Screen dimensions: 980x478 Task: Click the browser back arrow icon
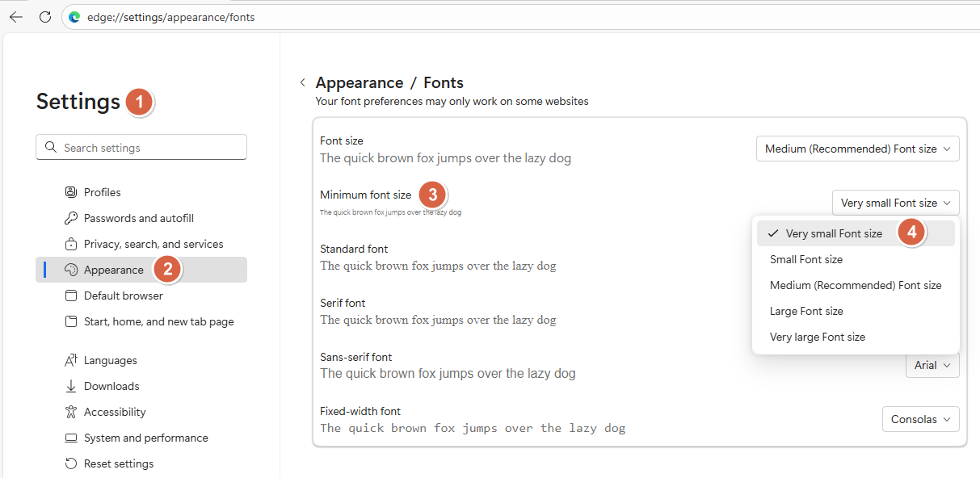pyautogui.click(x=16, y=17)
